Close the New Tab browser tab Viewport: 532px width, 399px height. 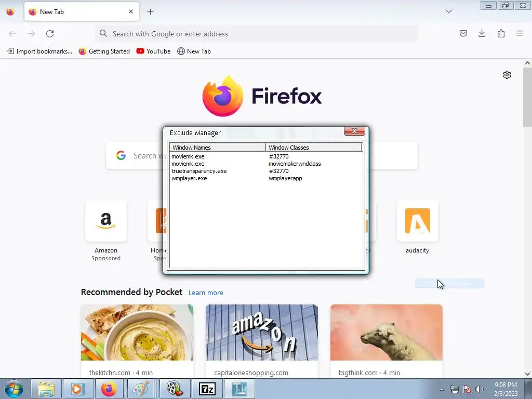[131, 11]
